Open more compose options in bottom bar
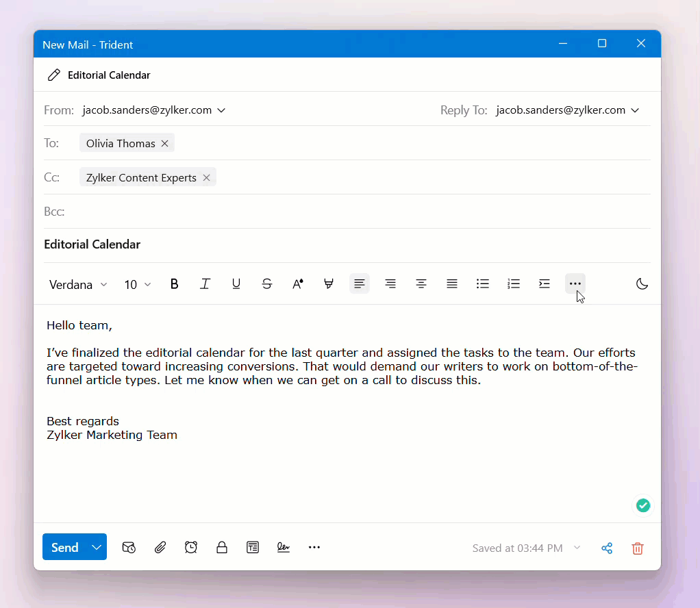This screenshot has height=608, width=700. pos(314,547)
